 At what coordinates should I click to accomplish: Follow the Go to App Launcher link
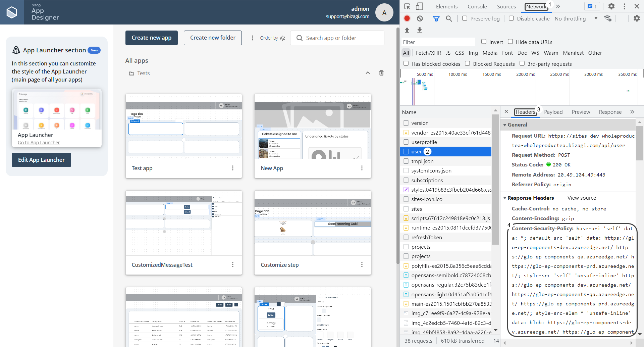39,143
